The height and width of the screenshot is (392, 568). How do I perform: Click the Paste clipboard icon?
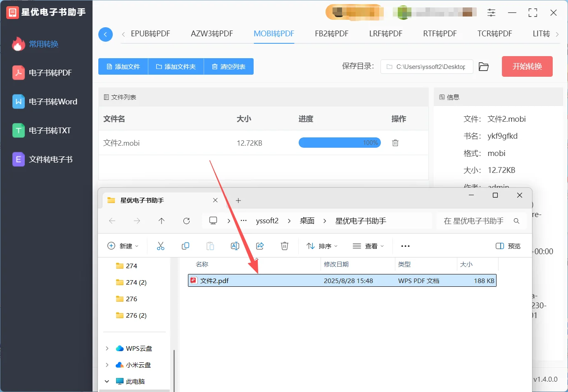coord(210,246)
